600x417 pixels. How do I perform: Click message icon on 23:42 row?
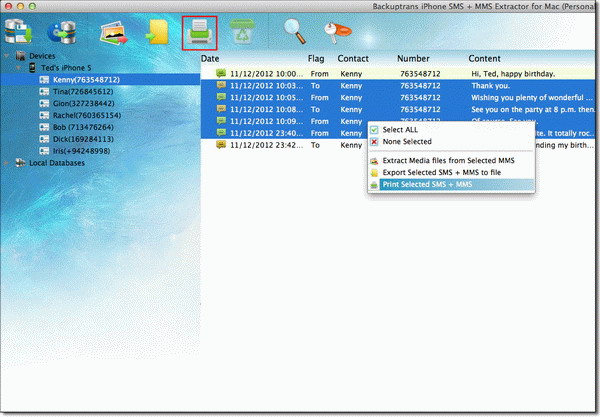pyautogui.click(x=221, y=145)
